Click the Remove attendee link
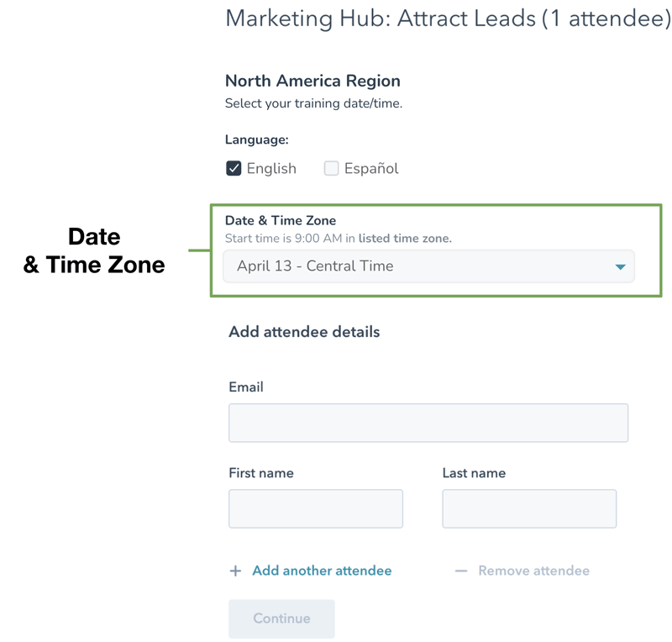Screen dimensions: 672x642 click(533, 571)
